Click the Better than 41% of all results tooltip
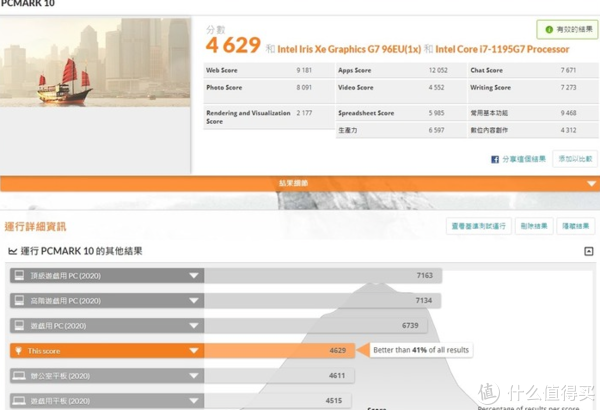600x410 pixels. click(421, 350)
